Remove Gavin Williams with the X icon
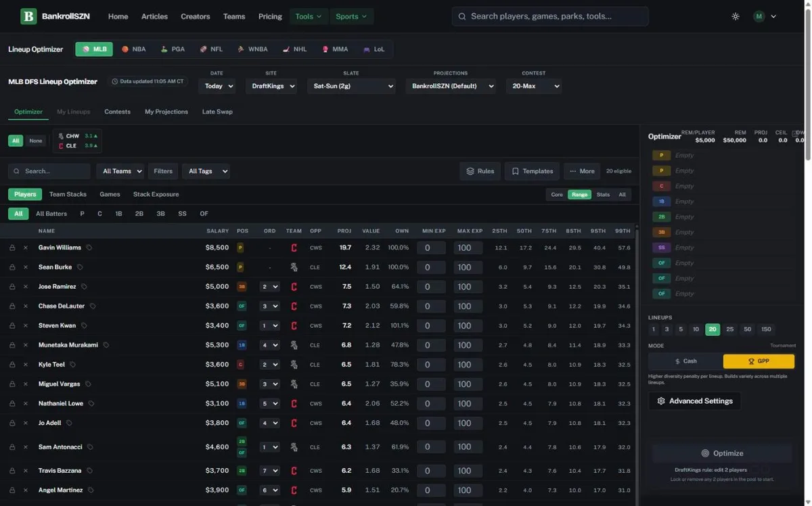The width and height of the screenshot is (812, 506). [26, 248]
